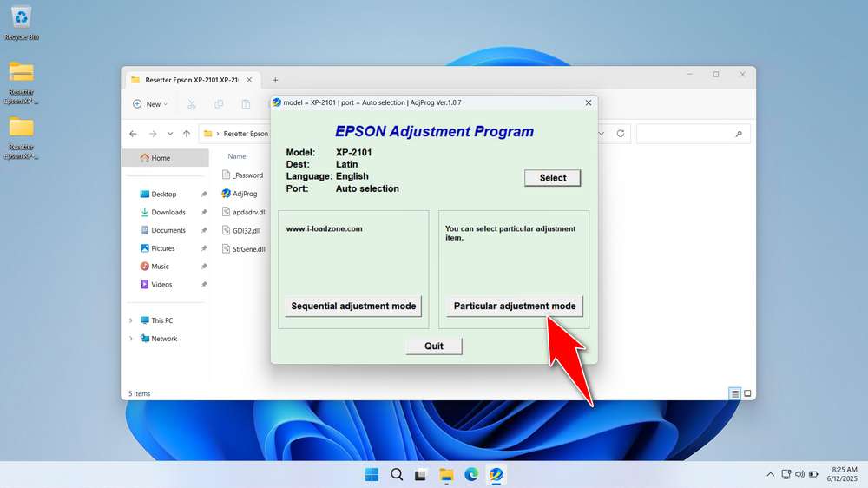868x488 pixels.
Task: Expand This PC tree node
Action: pyautogui.click(x=131, y=320)
